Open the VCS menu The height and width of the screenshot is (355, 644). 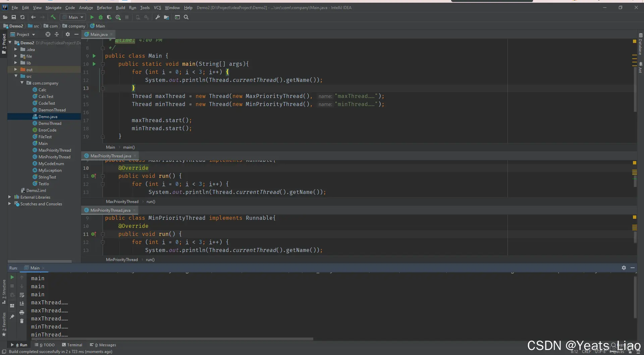[x=157, y=7]
